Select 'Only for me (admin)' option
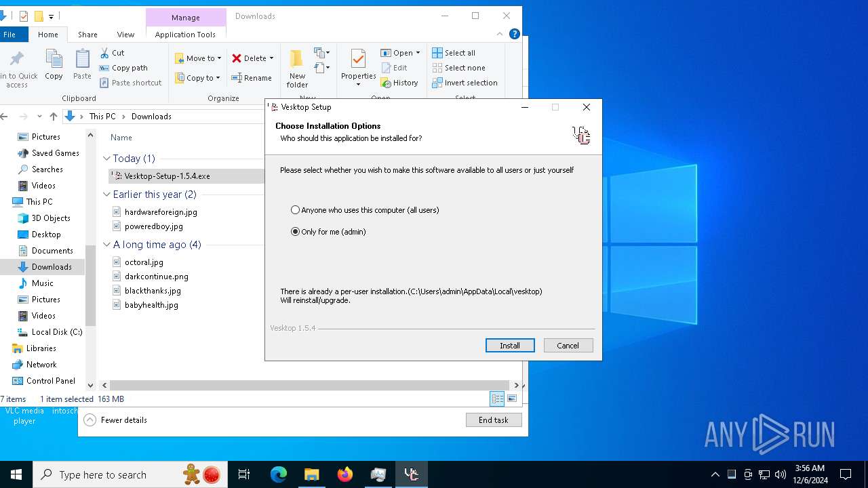The height and width of the screenshot is (488, 868). pyautogui.click(x=328, y=232)
